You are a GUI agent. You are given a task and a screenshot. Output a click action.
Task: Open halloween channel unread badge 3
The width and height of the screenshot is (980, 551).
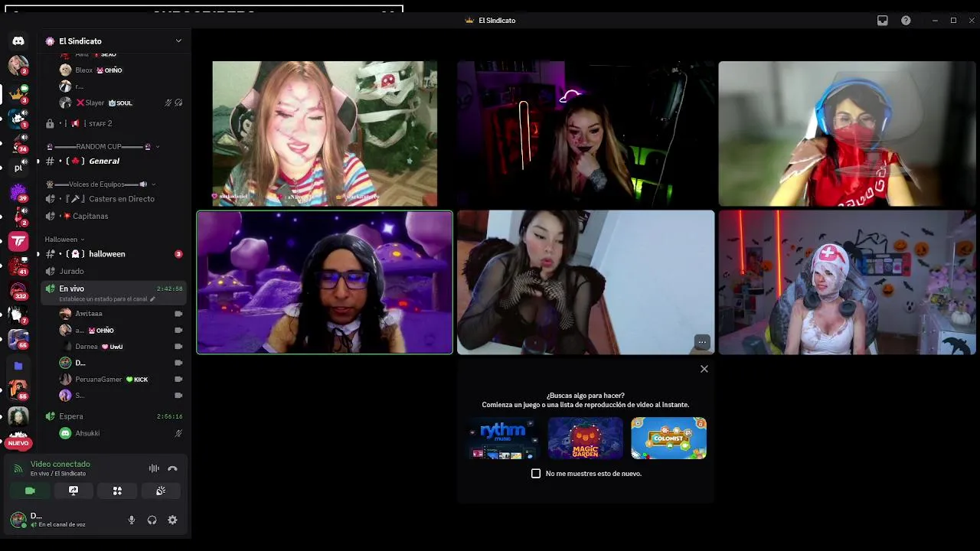(x=178, y=254)
